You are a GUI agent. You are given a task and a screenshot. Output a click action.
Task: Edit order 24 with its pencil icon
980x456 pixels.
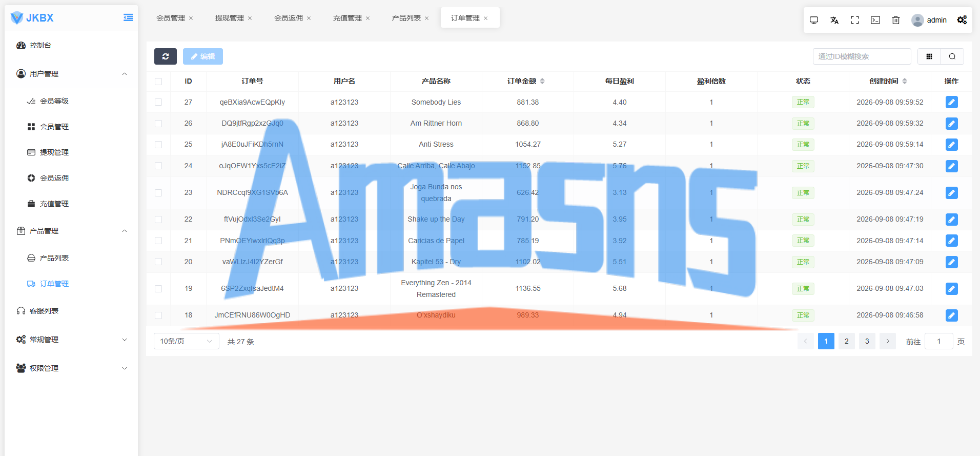[952, 166]
